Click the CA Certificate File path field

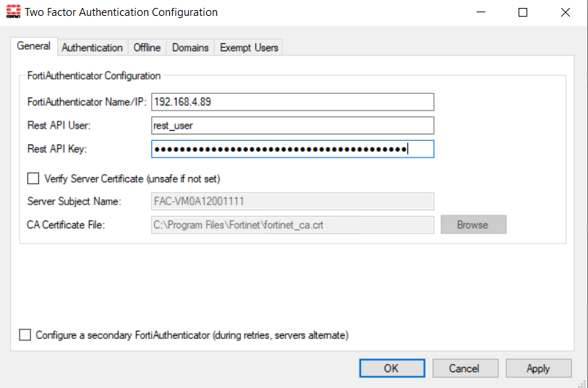(292, 225)
